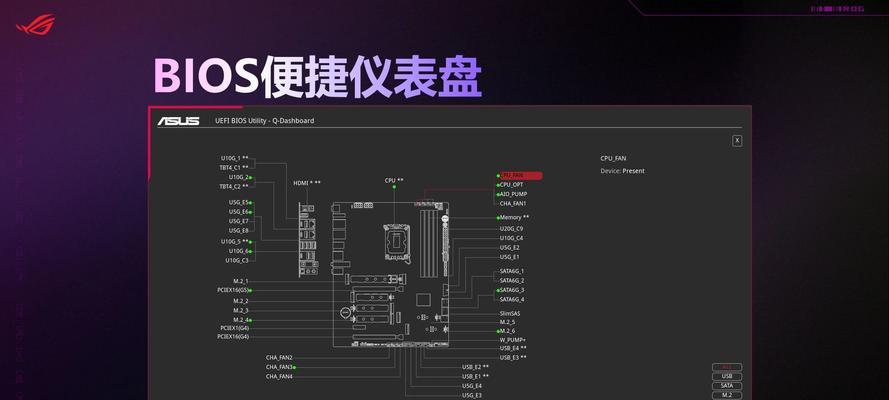Click the rear I/O panel diagram

pyautogui.click(x=308, y=241)
